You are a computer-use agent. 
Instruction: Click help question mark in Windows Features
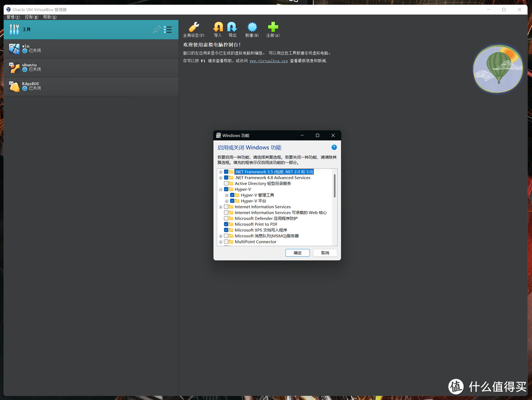[334, 147]
